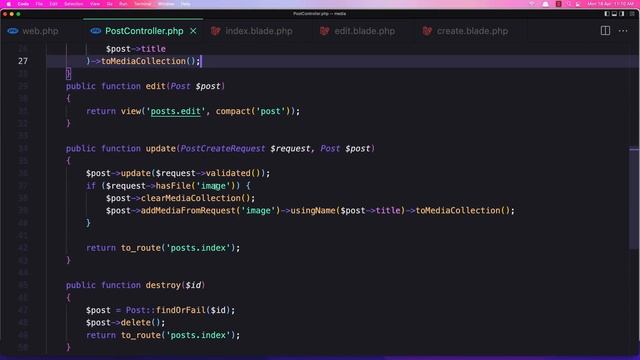
Task: Open the Apple menu
Action: 9,4
